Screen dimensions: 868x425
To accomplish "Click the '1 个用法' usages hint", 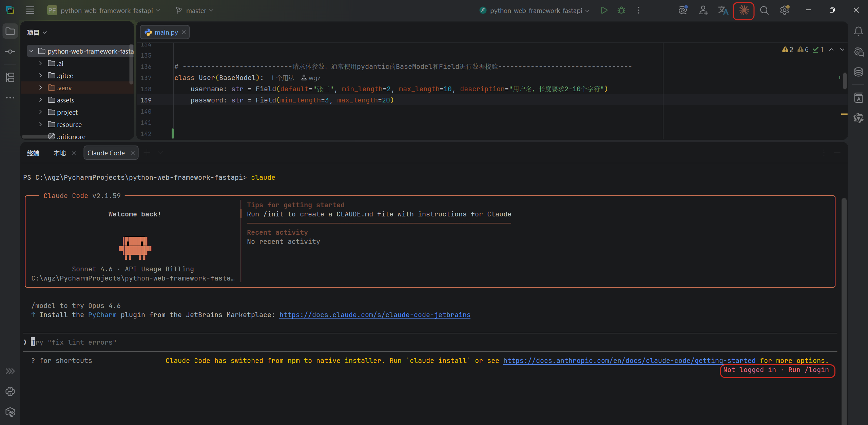I will click(x=282, y=78).
